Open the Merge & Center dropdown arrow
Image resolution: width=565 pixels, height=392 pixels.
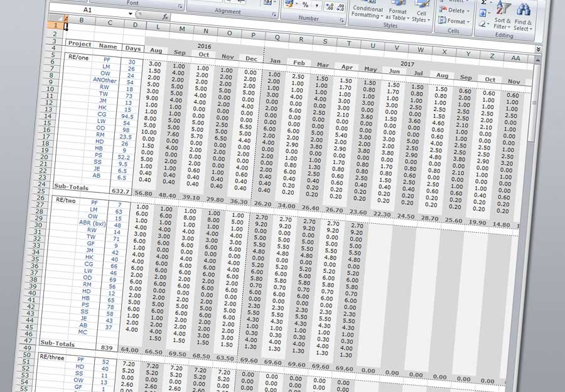click(x=274, y=3)
